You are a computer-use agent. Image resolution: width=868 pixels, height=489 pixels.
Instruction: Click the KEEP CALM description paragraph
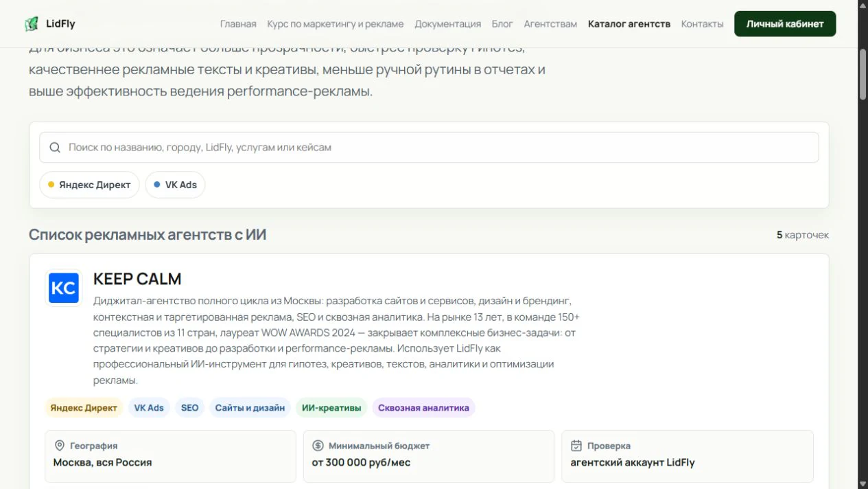tap(336, 341)
